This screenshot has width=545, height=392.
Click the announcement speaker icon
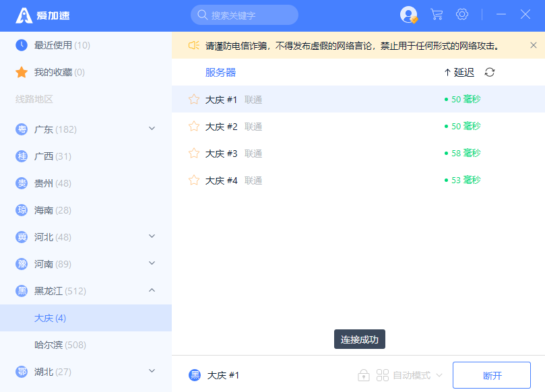click(x=193, y=45)
